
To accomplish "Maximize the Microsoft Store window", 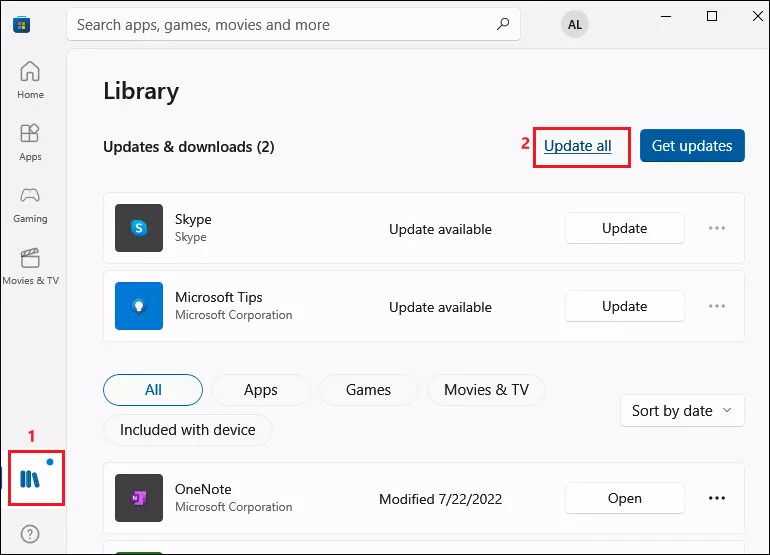I will [x=712, y=16].
